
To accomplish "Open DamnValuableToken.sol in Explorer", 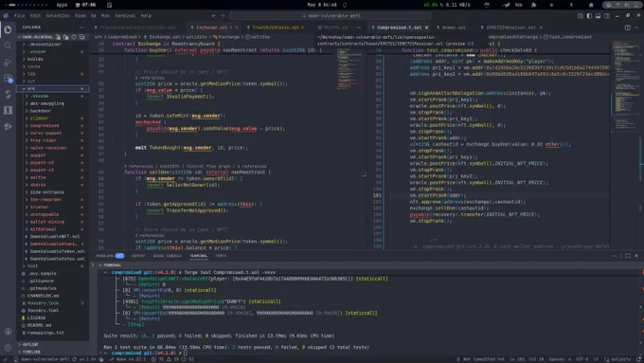I will pyautogui.click(x=53, y=251).
